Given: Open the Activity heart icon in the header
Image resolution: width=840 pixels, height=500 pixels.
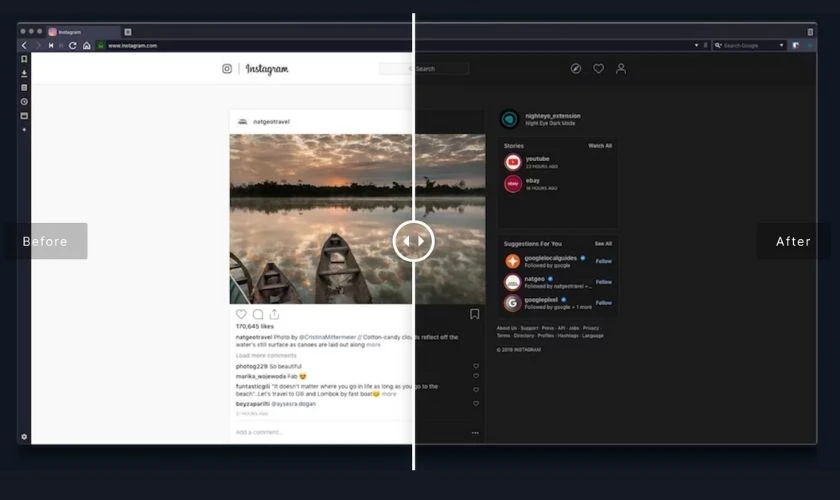Looking at the screenshot, I should click(598, 69).
